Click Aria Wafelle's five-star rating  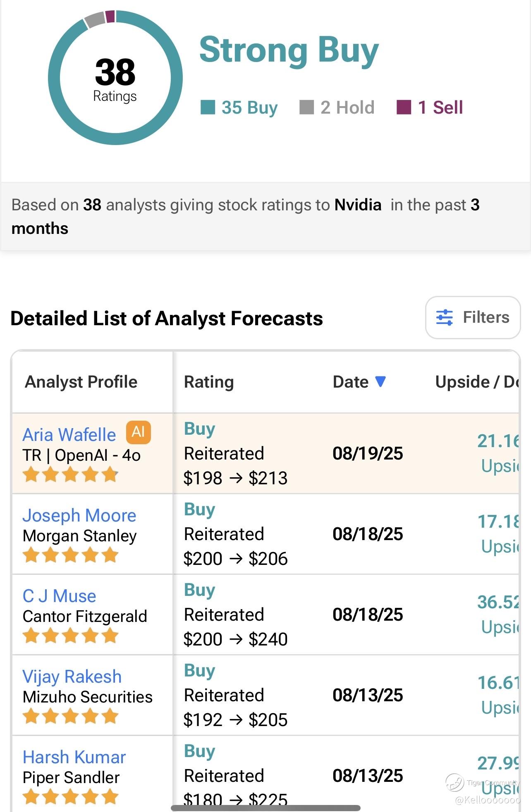[70, 474]
